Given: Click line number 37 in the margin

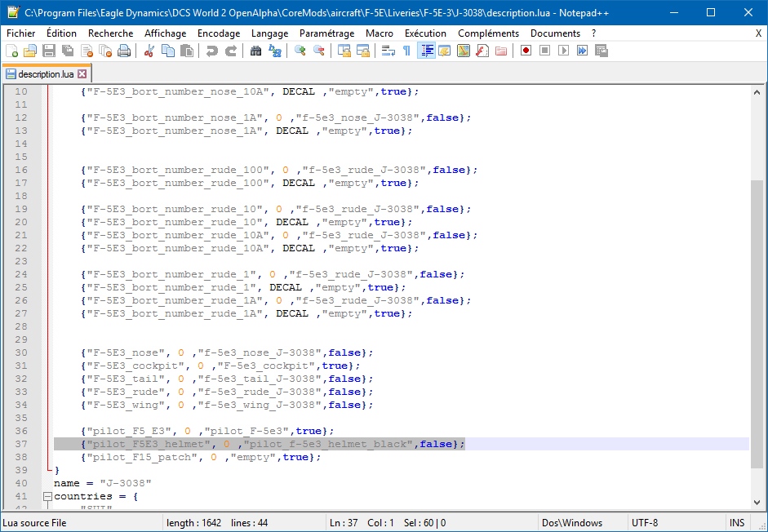Looking at the screenshot, I should (x=21, y=444).
